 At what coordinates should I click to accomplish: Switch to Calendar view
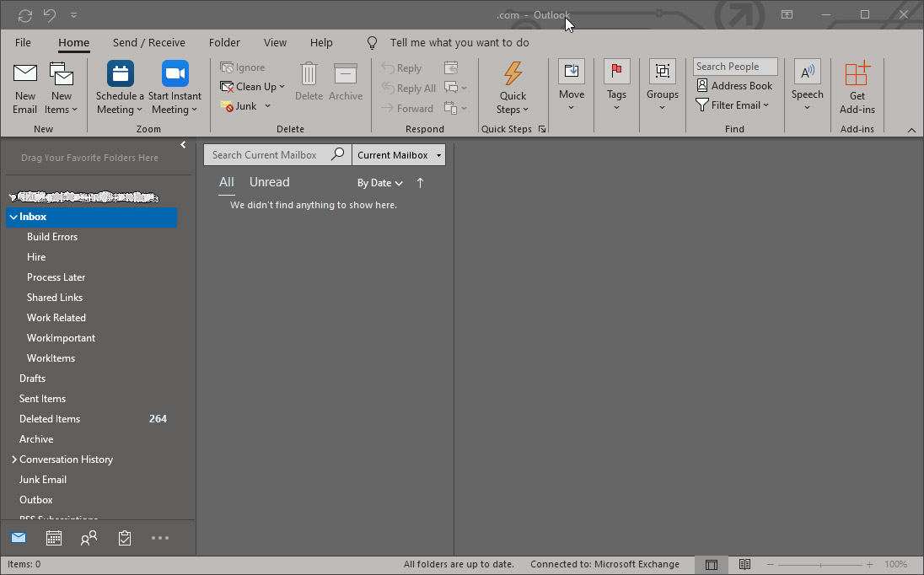(54, 537)
